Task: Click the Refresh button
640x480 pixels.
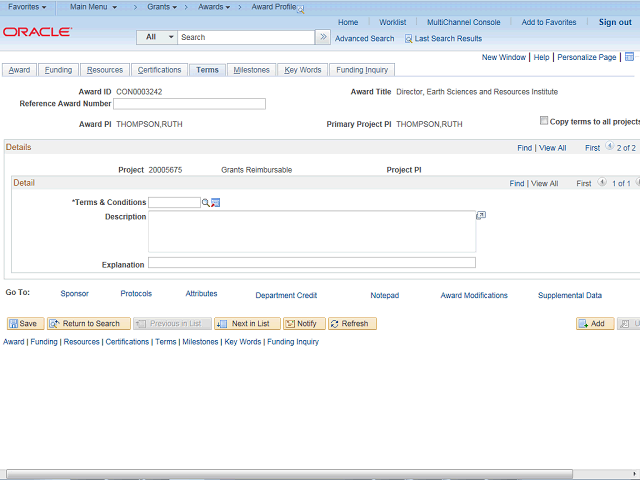Action: [352, 324]
